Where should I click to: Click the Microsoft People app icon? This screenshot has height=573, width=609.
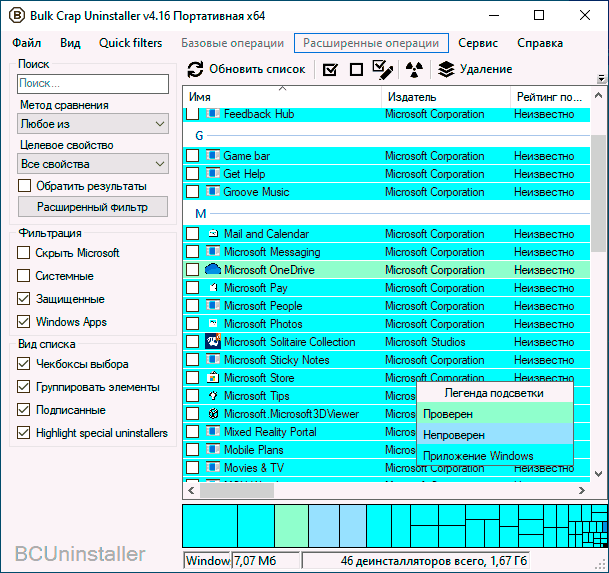pyautogui.click(x=213, y=305)
